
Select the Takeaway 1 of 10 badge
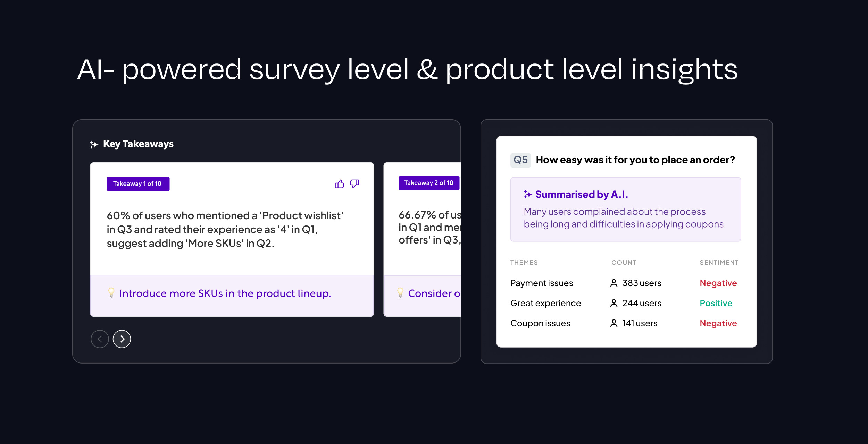(x=138, y=184)
